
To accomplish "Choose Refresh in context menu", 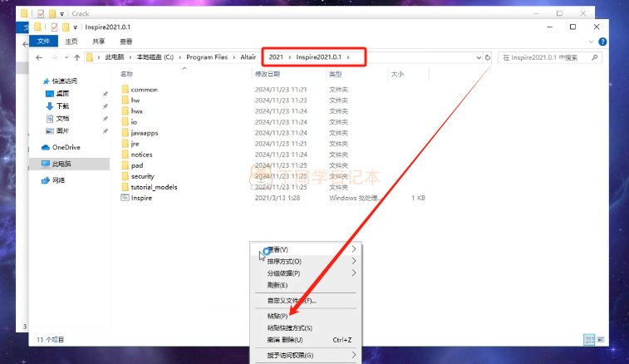I will click(x=306, y=285).
